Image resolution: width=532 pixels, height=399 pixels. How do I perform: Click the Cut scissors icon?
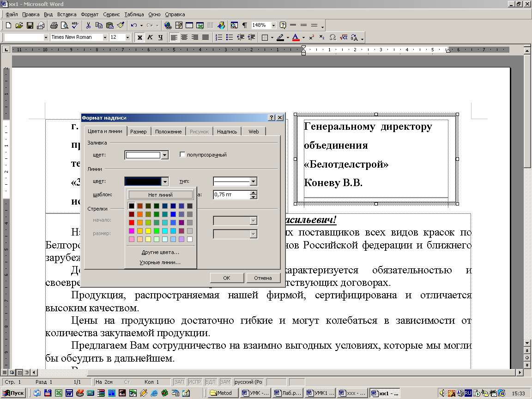88,25
